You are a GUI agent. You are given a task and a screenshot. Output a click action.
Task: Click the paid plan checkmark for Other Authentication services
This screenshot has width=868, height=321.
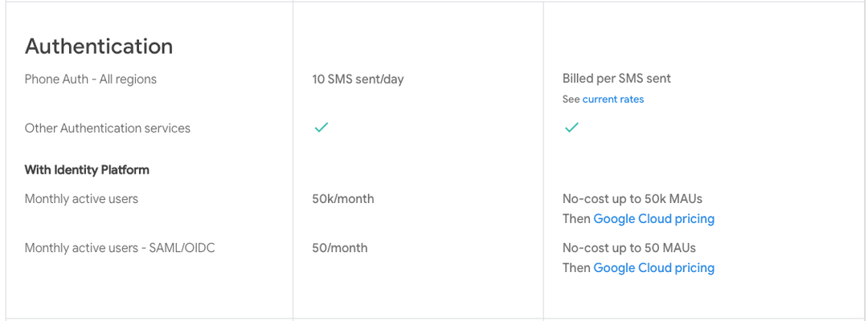tap(571, 128)
